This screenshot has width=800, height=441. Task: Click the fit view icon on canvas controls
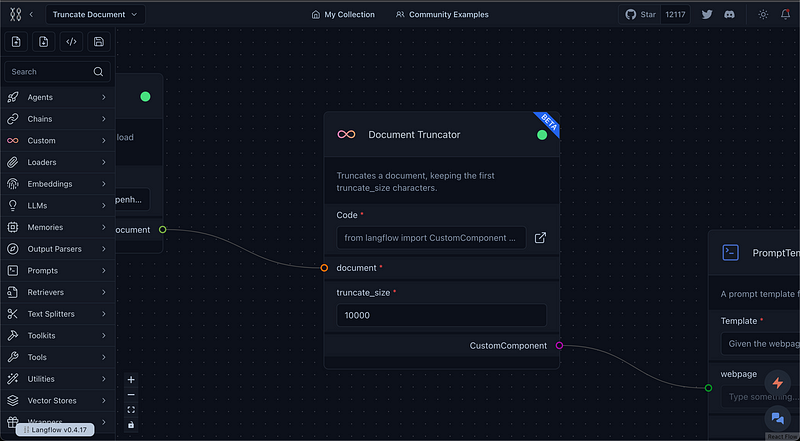(131, 410)
